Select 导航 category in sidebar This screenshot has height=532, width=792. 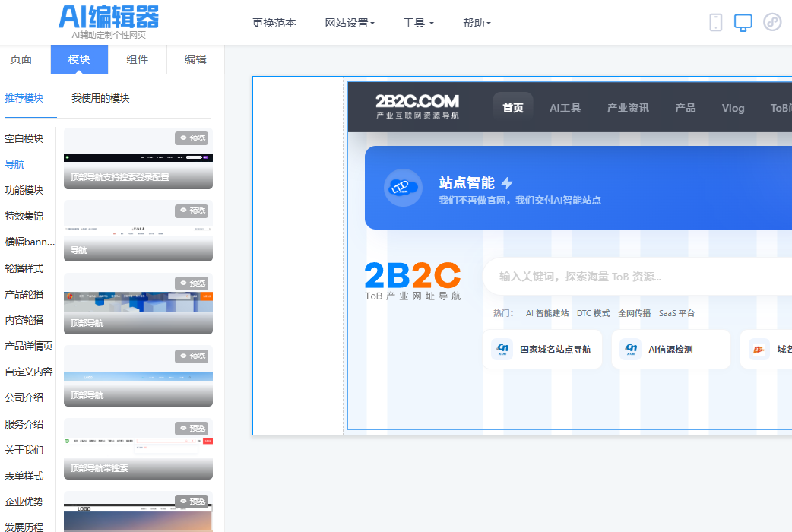pyautogui.click(x=14, y=164)
